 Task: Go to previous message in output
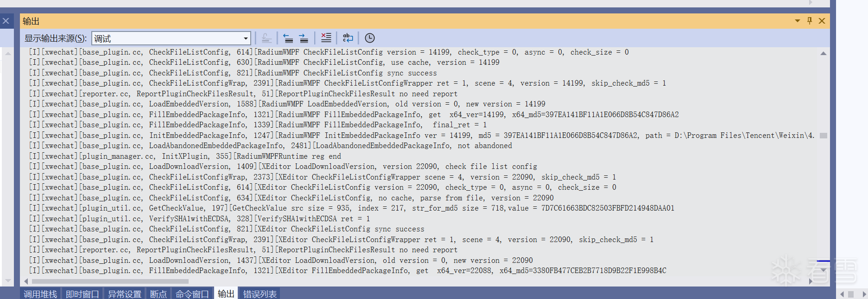click(x=288, y=38)
